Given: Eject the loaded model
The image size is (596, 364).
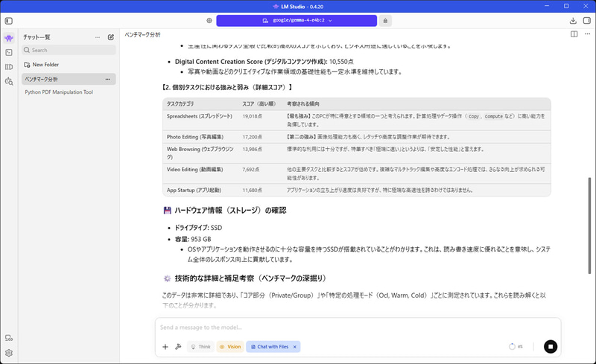Looking at the screenshot, I should [x=385, y=21].
